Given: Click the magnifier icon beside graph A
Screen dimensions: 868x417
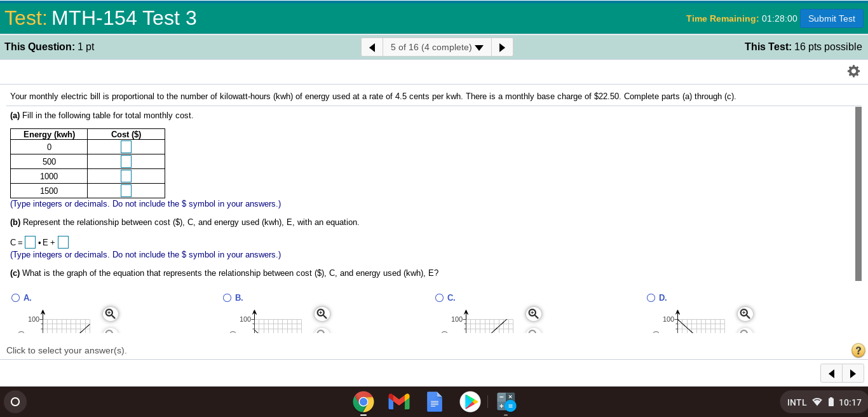Looking at the screenshot, I should (x=110, y=313).
